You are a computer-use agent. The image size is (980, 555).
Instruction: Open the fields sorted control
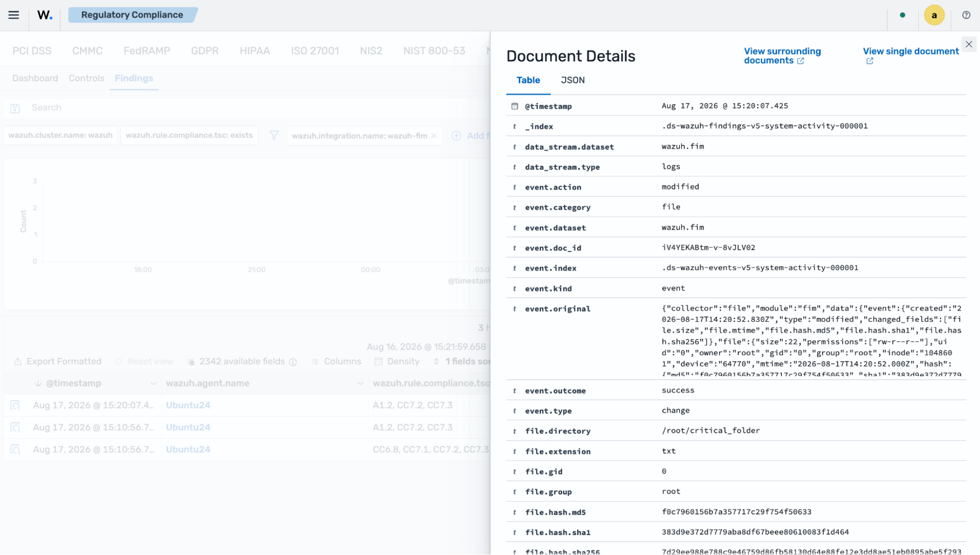pyautogui.click(x=462, y=362)
